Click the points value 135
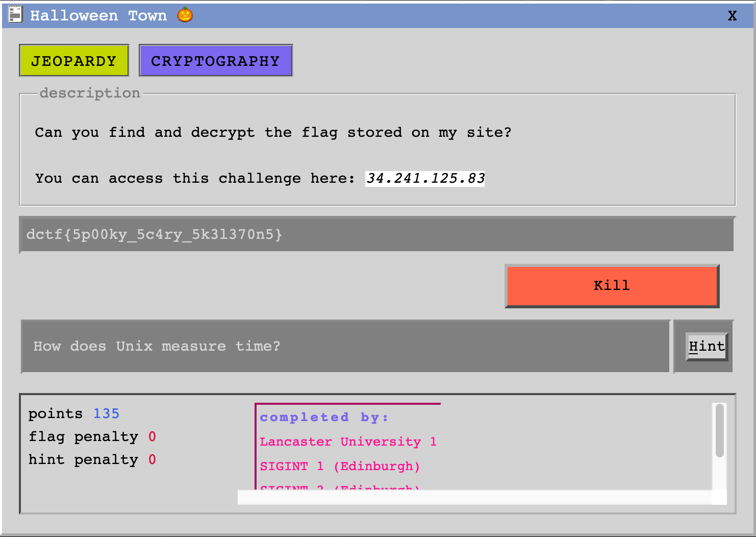The height and width of the screenshot is (537, 756). [x=107, y=413]
